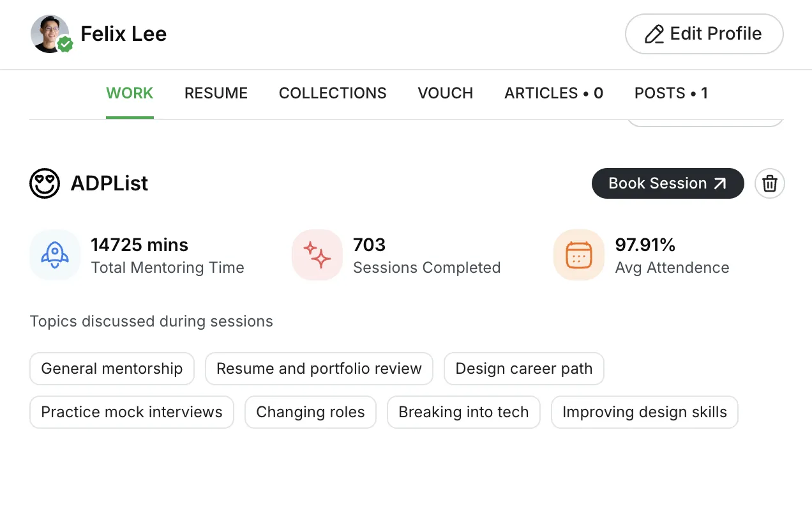Open the RESUME tab

pyautogui.click(x=216, y=93)
